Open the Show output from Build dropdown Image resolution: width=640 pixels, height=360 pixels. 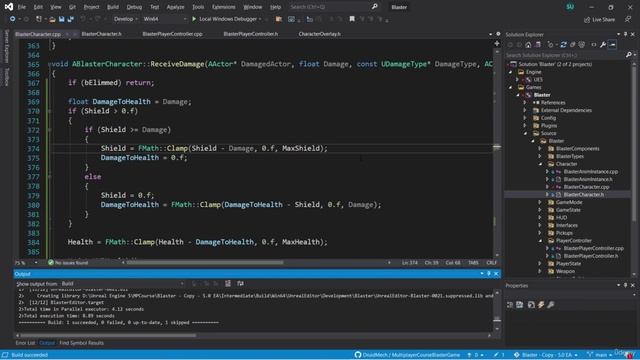[x=122, y=283]
